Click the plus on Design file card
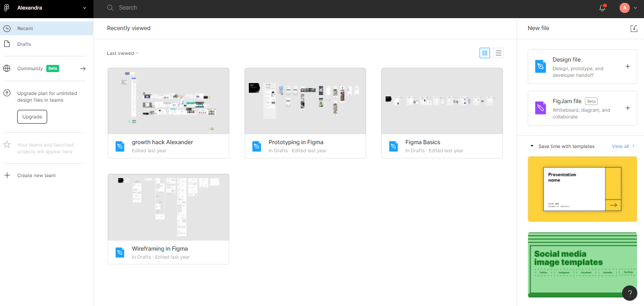Viewport: 644px width, 306px height. click(x=628, y=66)
